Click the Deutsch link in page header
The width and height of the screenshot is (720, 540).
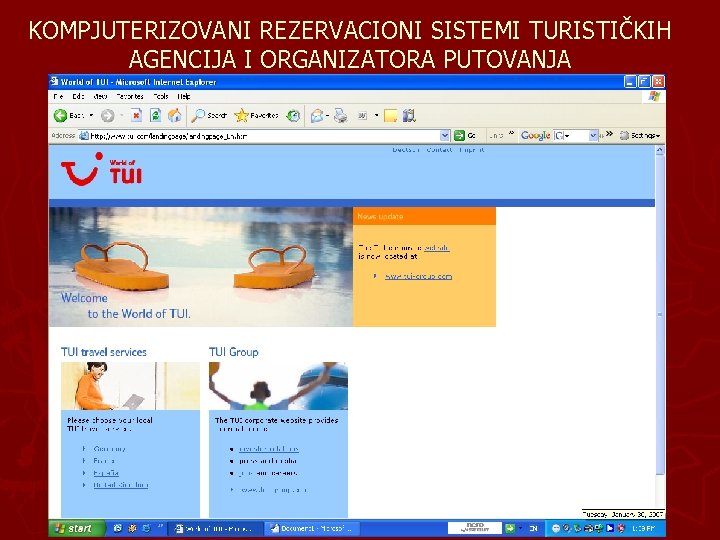[x=406, y=150]
